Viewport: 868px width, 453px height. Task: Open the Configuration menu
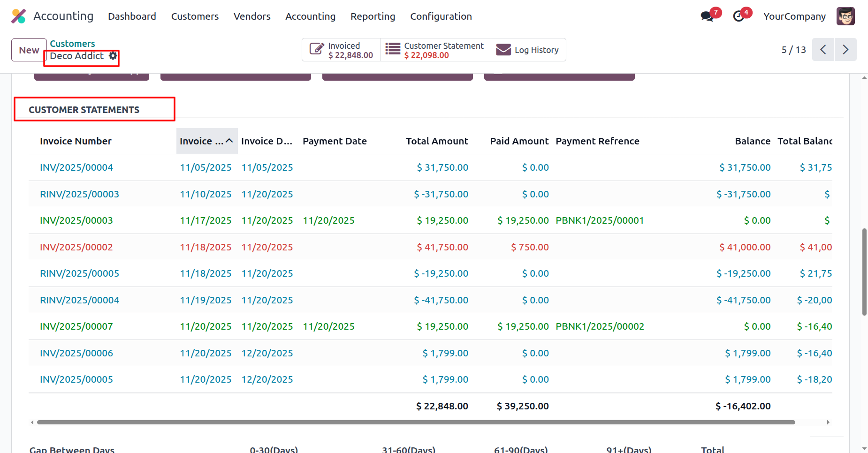[441, 16]
